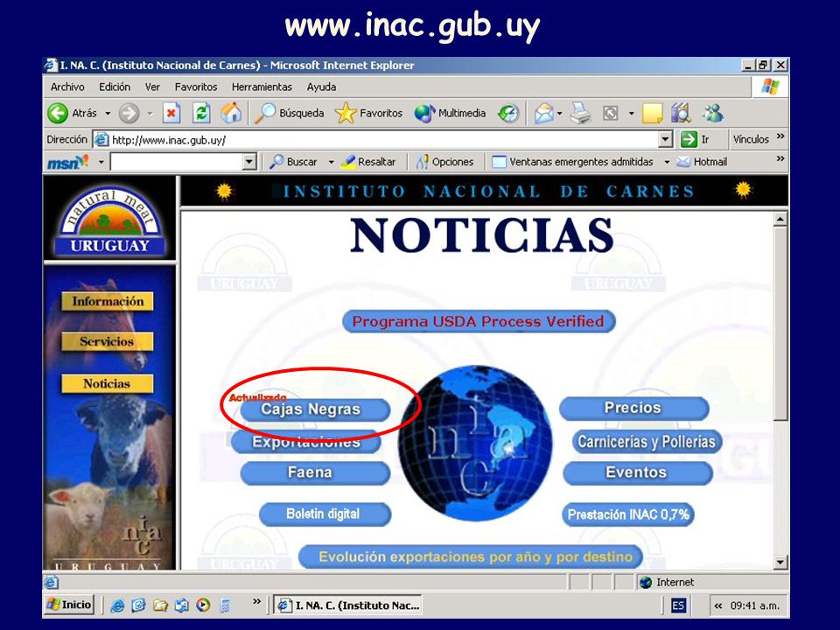Expand the msn logo dropdown arrow
Screen dimensions: 840x630
tap(101, 162)
